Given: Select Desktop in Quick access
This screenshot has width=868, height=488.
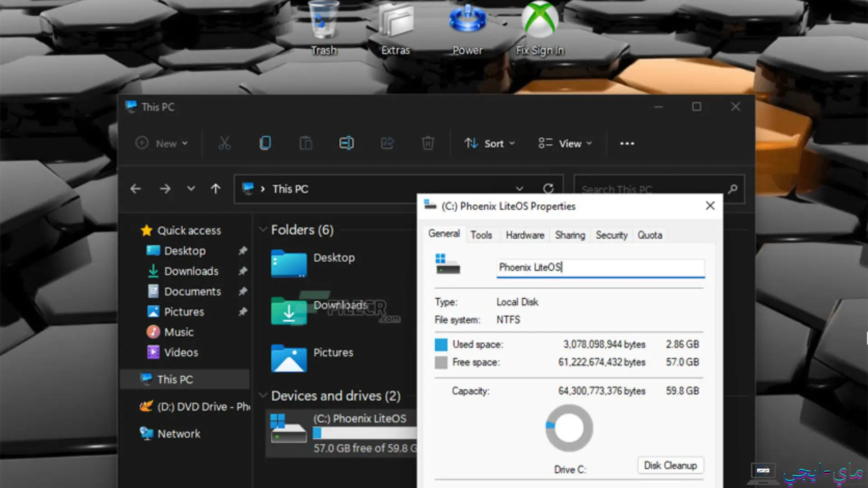Looking at the screenshot, I should 176,251.
